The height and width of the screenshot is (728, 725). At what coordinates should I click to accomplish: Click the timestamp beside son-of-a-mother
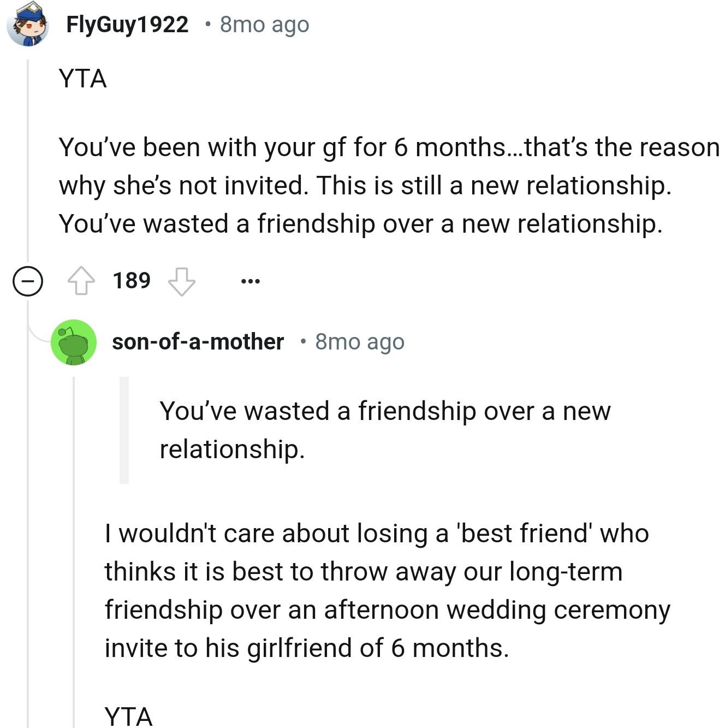coord(360,342)
